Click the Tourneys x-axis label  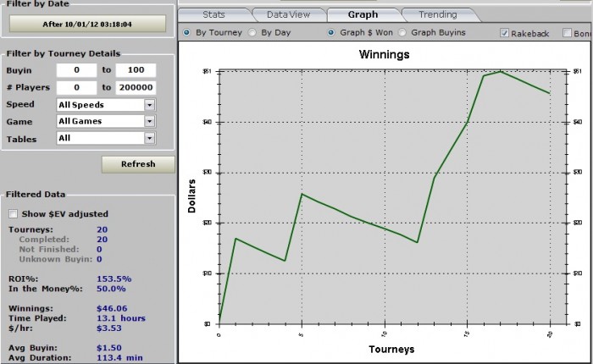(x=391, y=350)
